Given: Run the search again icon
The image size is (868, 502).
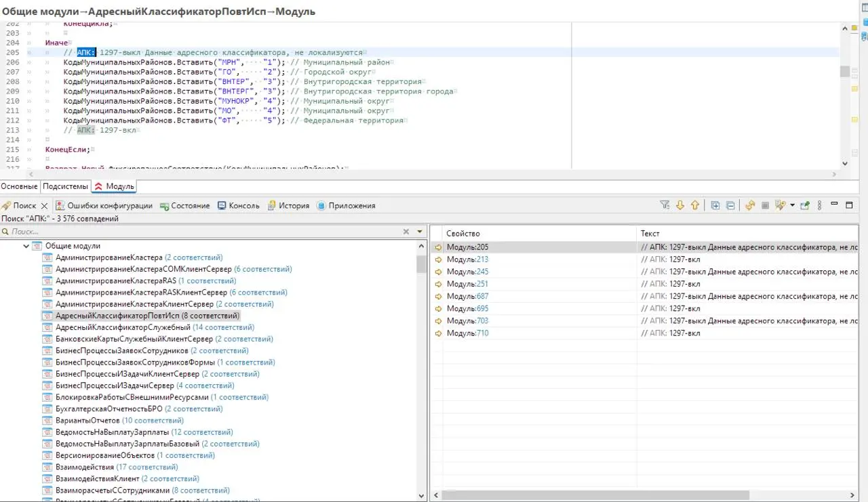Looking at the screenshot, I should pos(750,205).
